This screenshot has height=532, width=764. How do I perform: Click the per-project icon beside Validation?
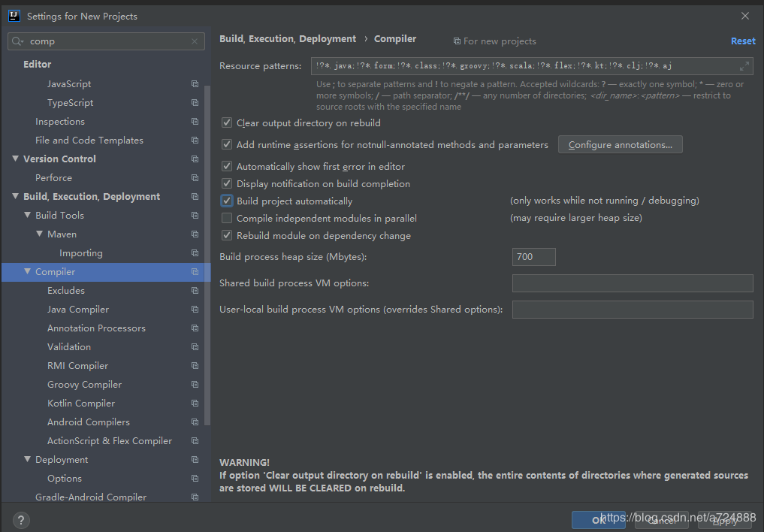coord(195,347)
